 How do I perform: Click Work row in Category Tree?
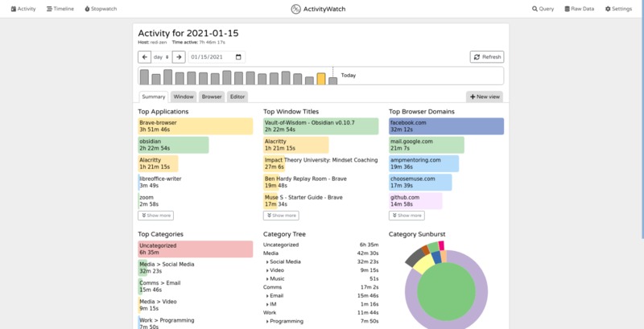point(320,313)
